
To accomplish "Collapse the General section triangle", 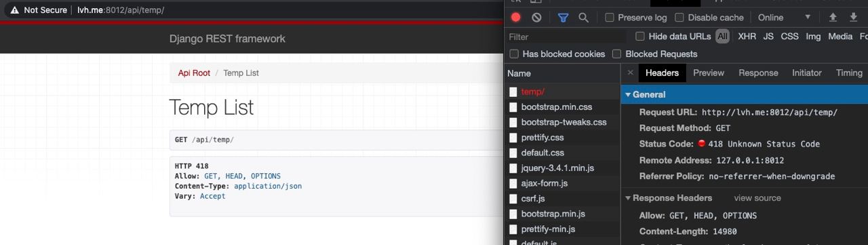I will (x=628, y=94).
